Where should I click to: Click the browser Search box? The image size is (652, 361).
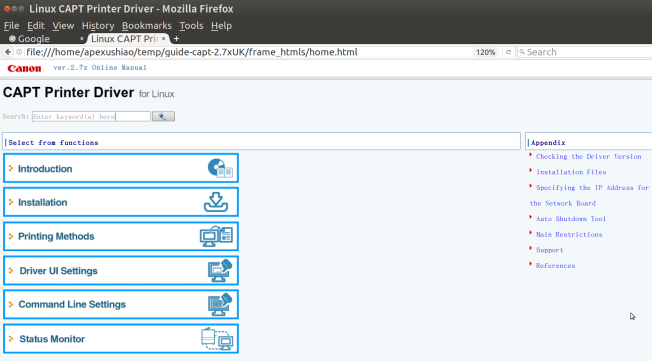[x=586, y=52]
